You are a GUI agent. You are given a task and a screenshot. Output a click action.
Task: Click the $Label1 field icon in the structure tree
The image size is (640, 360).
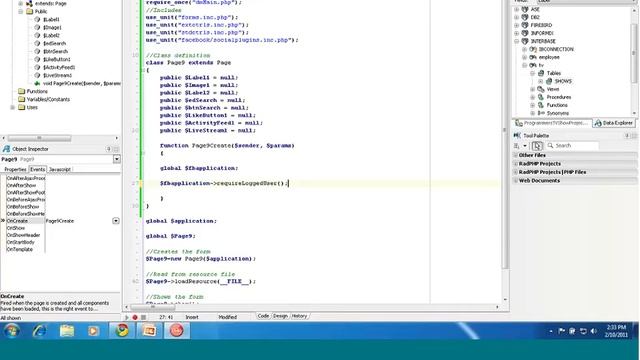point(37,20)
